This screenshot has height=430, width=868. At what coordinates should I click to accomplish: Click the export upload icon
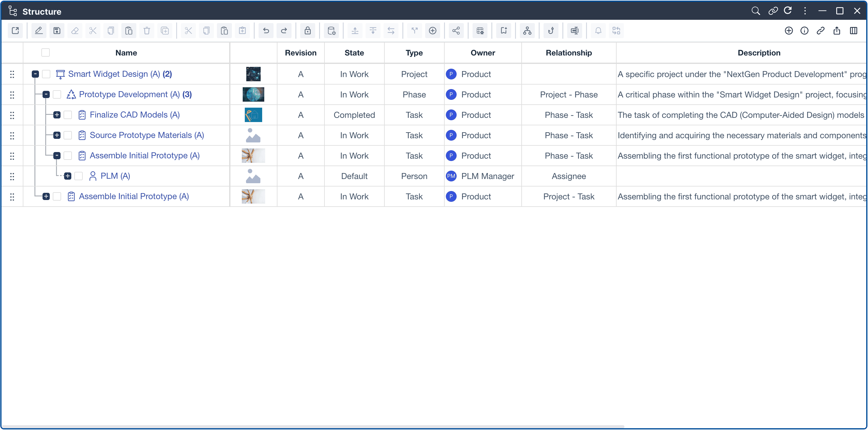click(837, 31)
